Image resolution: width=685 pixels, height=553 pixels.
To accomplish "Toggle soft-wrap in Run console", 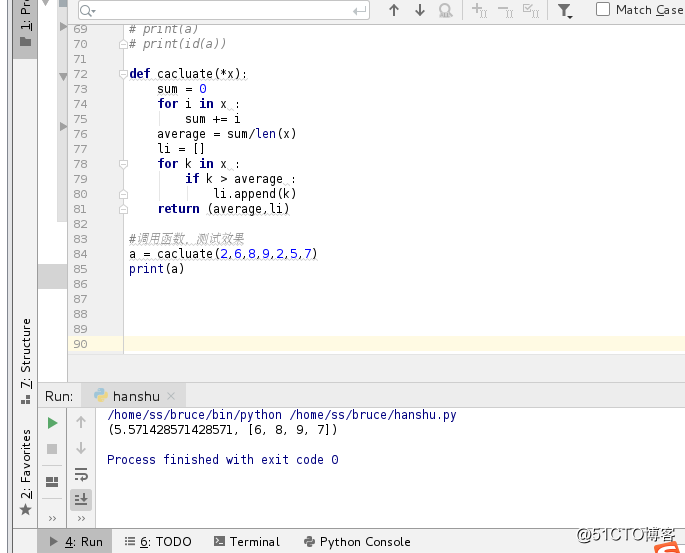I will tap(81, 474).
